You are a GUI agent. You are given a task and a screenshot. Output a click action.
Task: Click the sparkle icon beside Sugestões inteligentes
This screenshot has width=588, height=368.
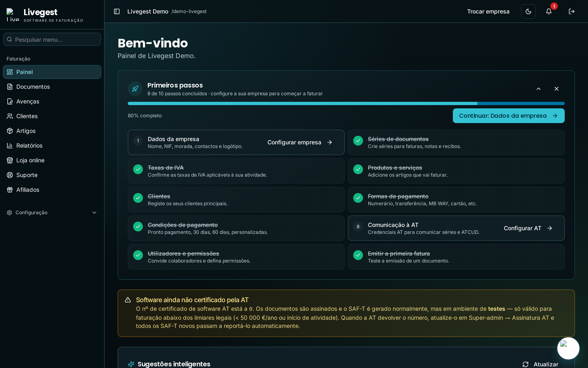[x=131, y=364]
